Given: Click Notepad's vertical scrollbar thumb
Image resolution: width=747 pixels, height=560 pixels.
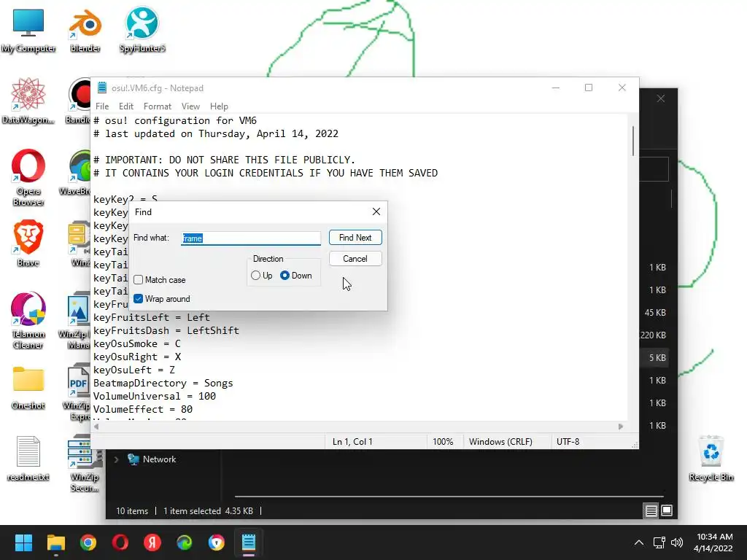Looking at the screenshot, I should click(x=633, y=141).
